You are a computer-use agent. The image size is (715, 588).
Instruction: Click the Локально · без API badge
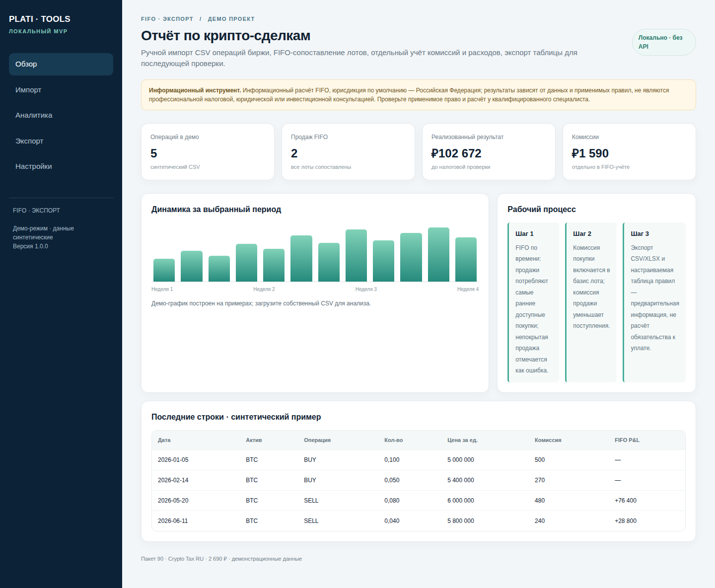click(x=664, y=42)
